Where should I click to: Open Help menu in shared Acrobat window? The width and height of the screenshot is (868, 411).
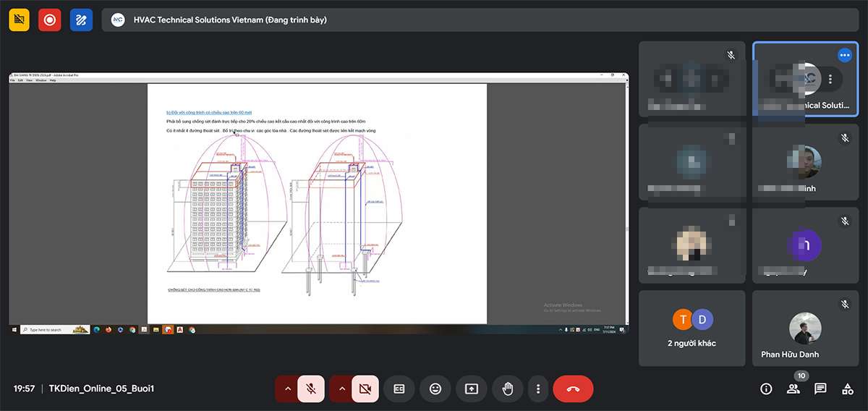[x=53, y=80]
